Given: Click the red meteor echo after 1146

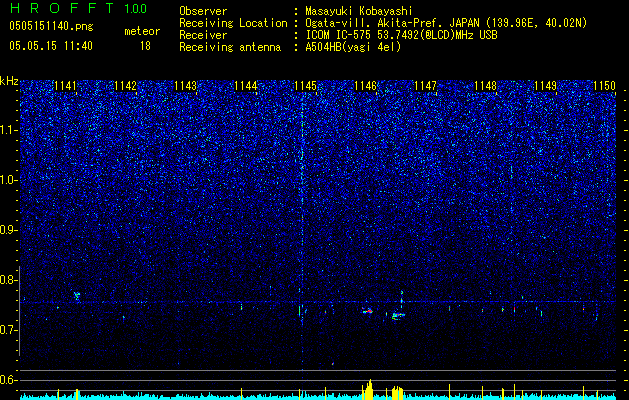Looking at the screenshot, I should pyautogui.click(x=367, y=311).
